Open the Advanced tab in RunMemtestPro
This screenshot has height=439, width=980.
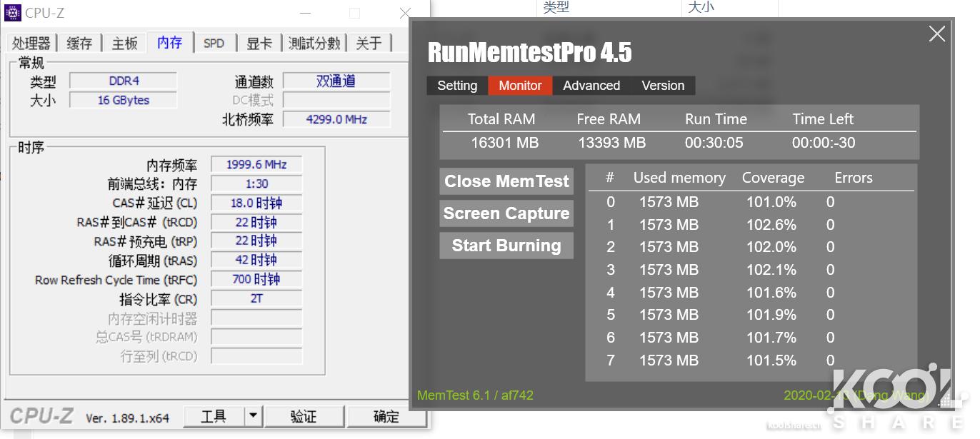tap(591, 85)
